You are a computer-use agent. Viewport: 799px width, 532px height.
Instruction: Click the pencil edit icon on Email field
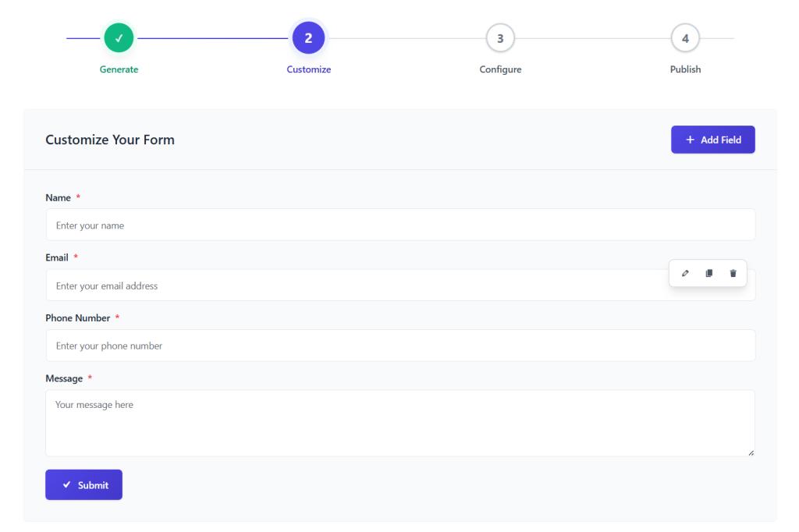coord(685,273)
